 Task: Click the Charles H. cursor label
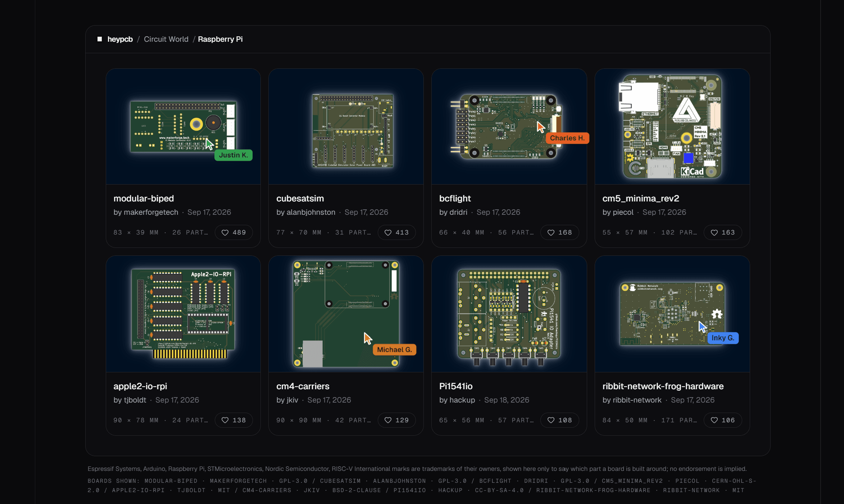tap(567, 138)
